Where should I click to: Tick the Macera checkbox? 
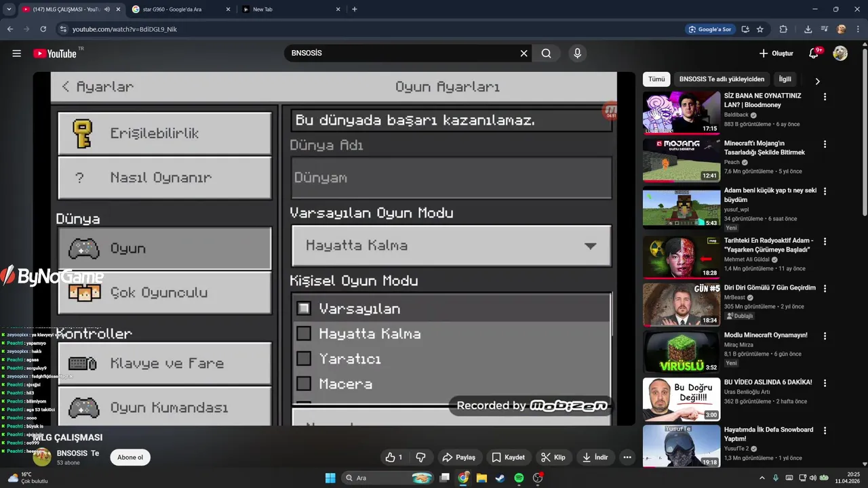[x=304, y=384]
